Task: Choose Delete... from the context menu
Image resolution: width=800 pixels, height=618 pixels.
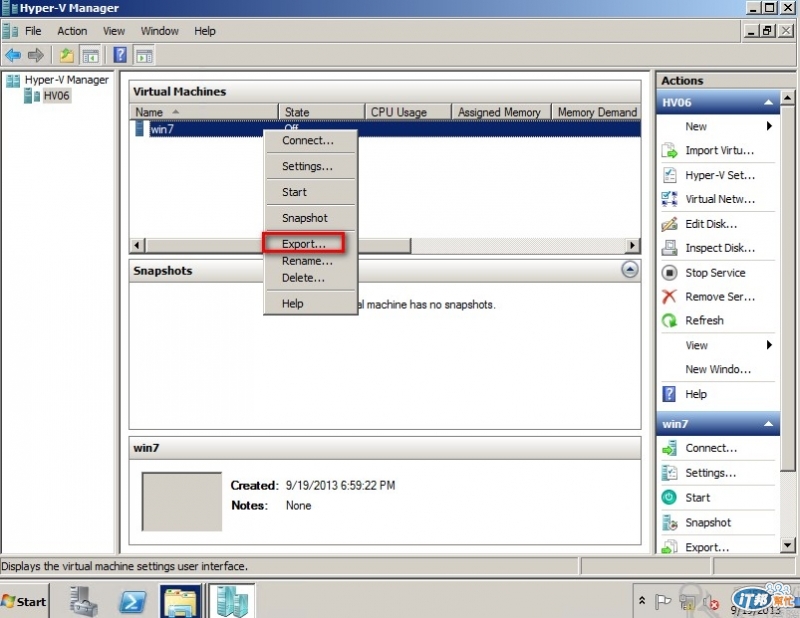Action: pyautogui.click(x=310, y=278)
